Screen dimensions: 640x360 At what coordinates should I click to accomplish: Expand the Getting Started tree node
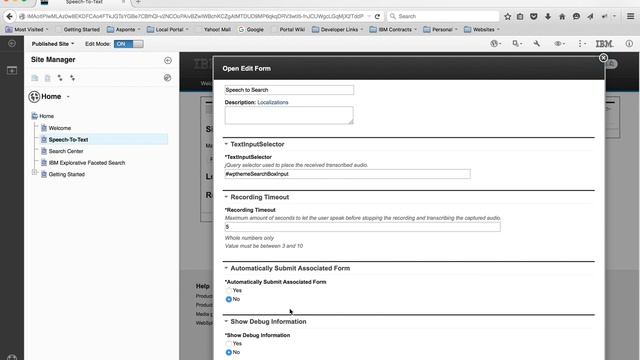(x=35, y=173)
